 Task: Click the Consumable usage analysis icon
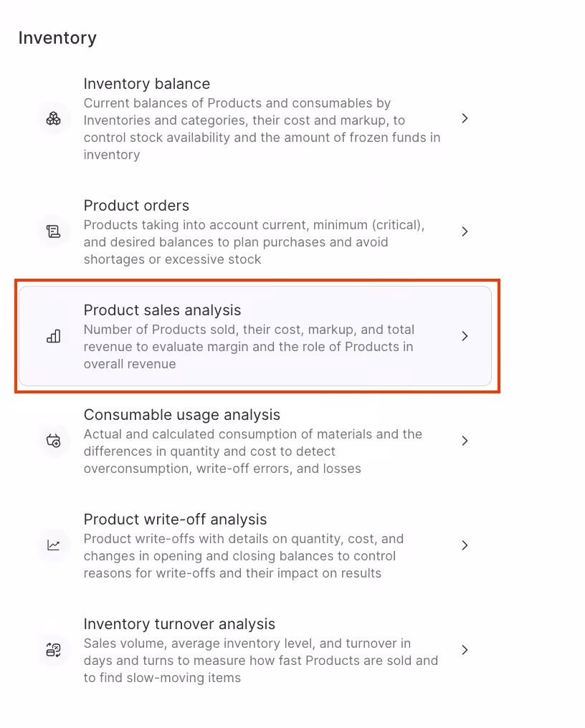click(x=54, y=441)
